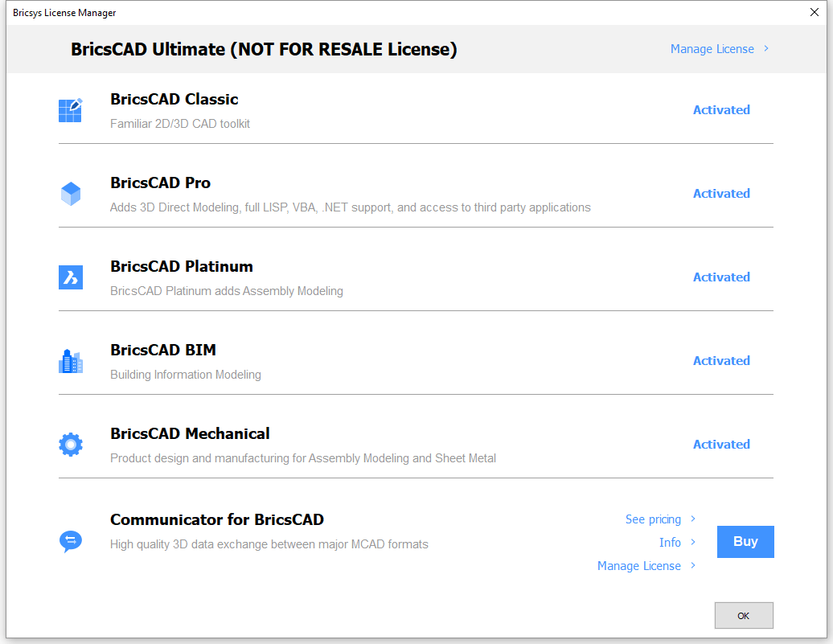This screenshot has height=644, width=833.
Task: Click Activated status for BricsCAD Classic
Action: tap(721, 110)
